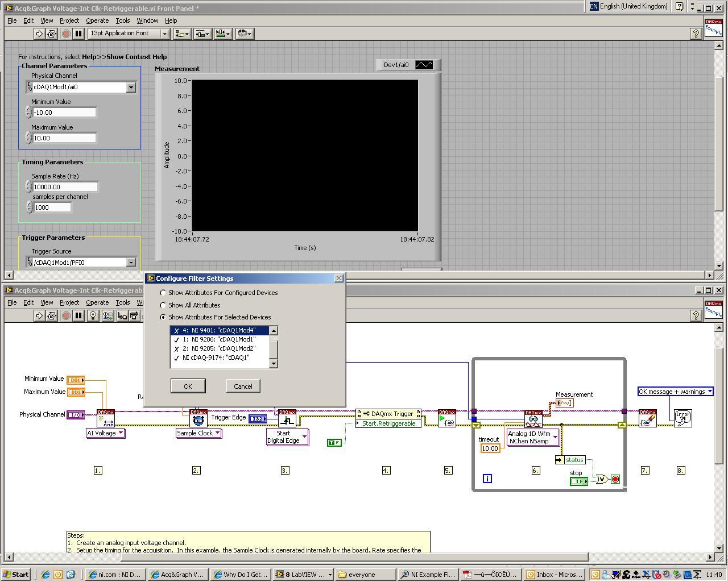
Task: Click DAQmx Read VI node in loop
Action: click(533, 419)
